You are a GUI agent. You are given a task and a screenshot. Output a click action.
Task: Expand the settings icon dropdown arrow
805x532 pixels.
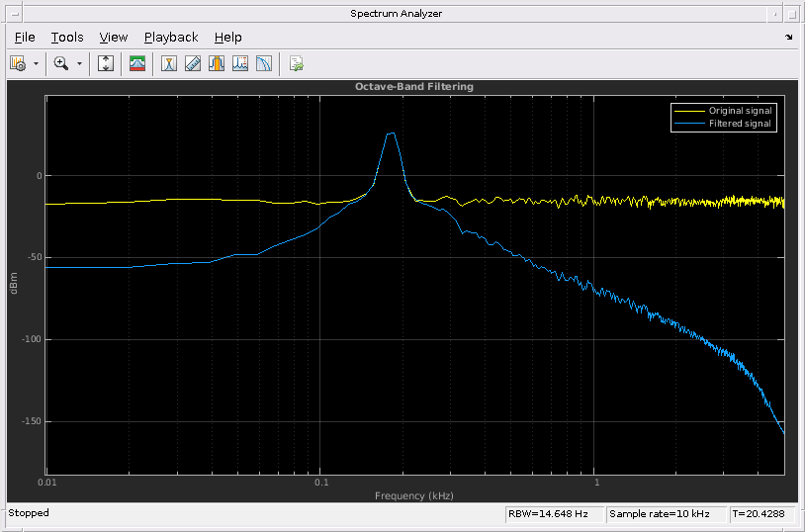point(37,63)
